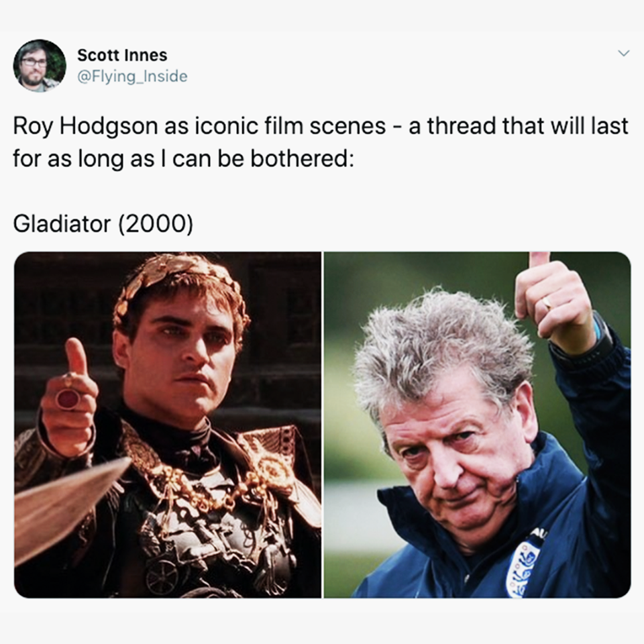Click the red ring on the emperor's hand
The image size is (644, 644).
[x=68, y=398]
